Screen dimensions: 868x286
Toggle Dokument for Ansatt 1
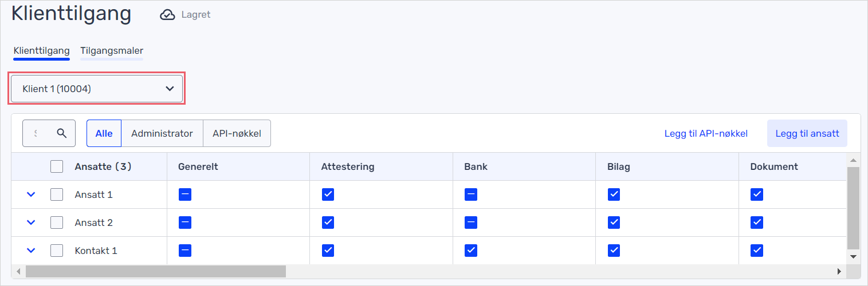click(757, 194)
